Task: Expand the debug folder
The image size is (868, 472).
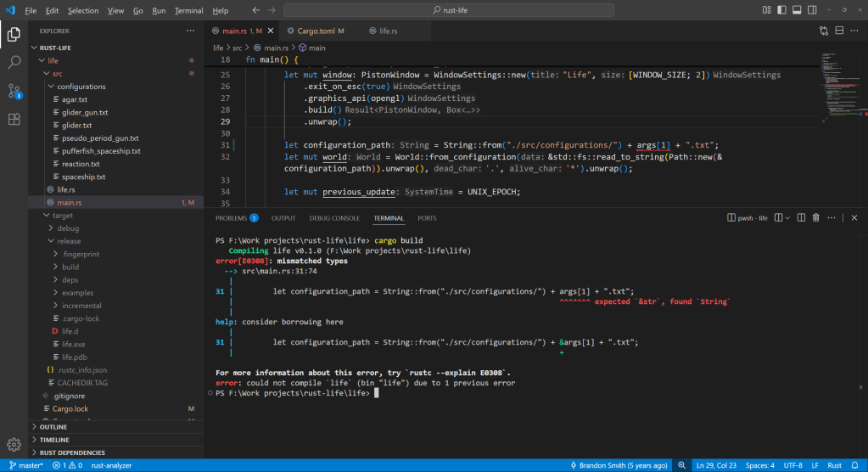Action: pyautogui.click(x=116, y=228)
